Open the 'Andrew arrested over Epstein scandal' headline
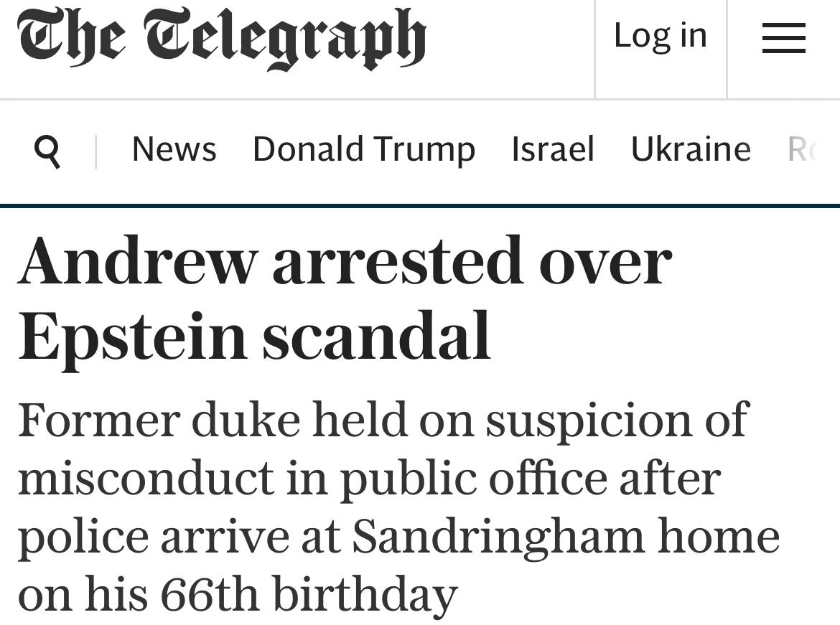 345,297
